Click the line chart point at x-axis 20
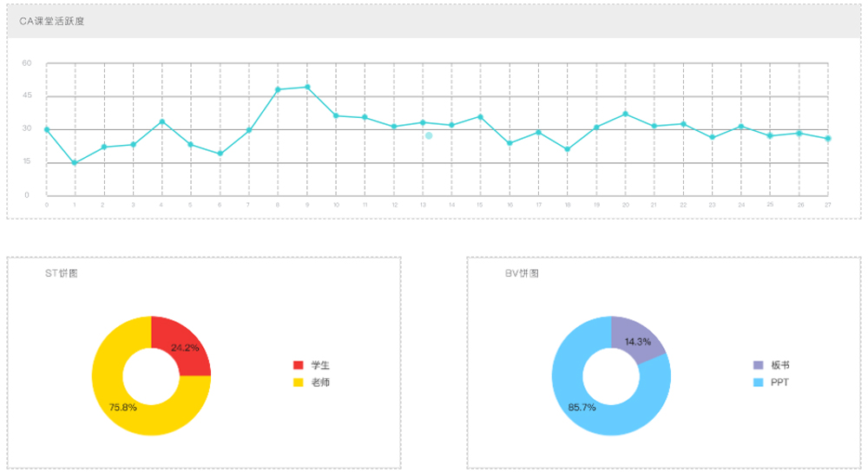This screenshot has height=472, width=868. pos(625,114)
